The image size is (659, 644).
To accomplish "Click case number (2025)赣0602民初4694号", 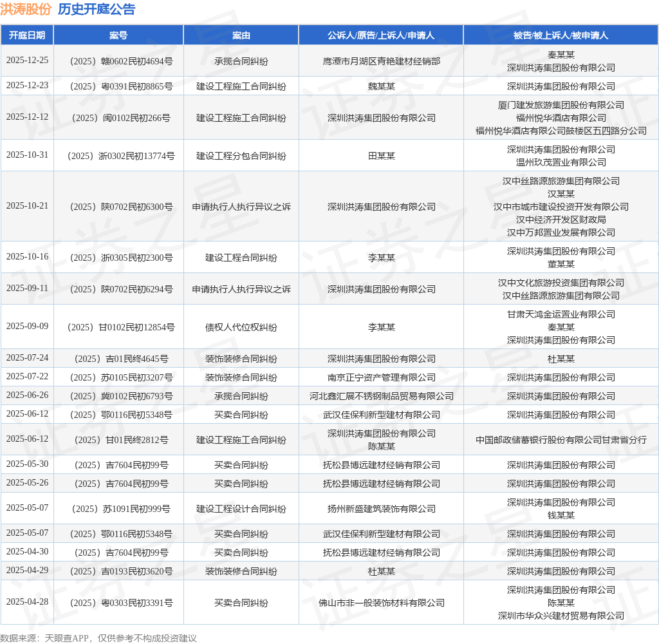I will 121,61.
